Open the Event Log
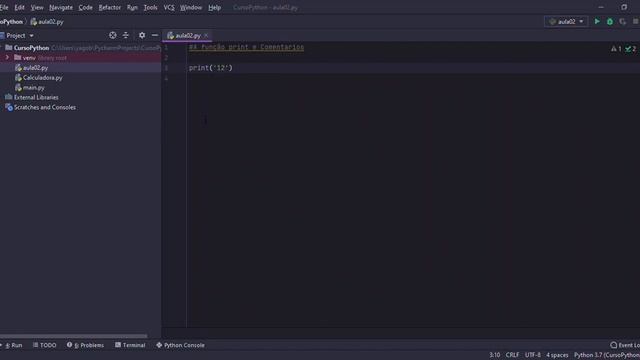The height and width of the screenshot is (360, 640). point(625,345)
